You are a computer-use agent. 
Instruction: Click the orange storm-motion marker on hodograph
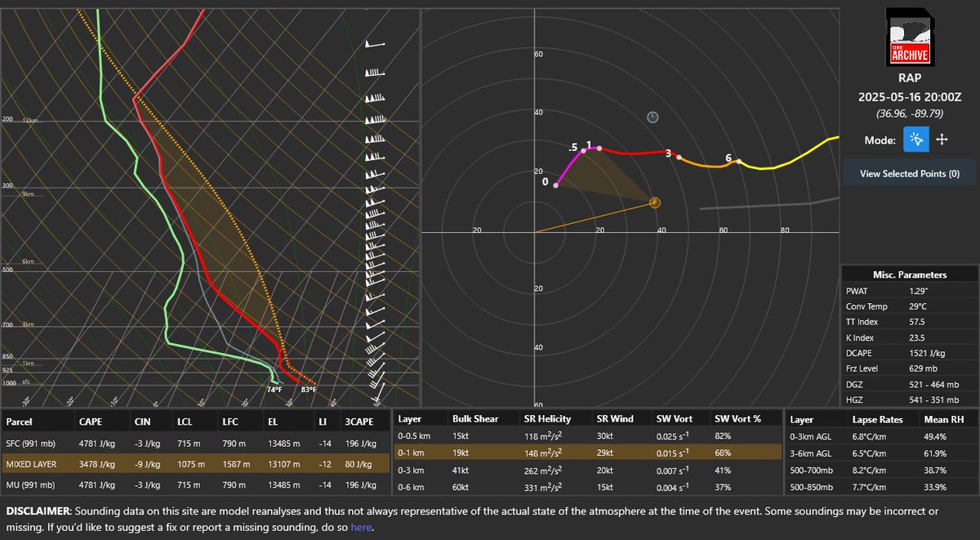(654, 202)
